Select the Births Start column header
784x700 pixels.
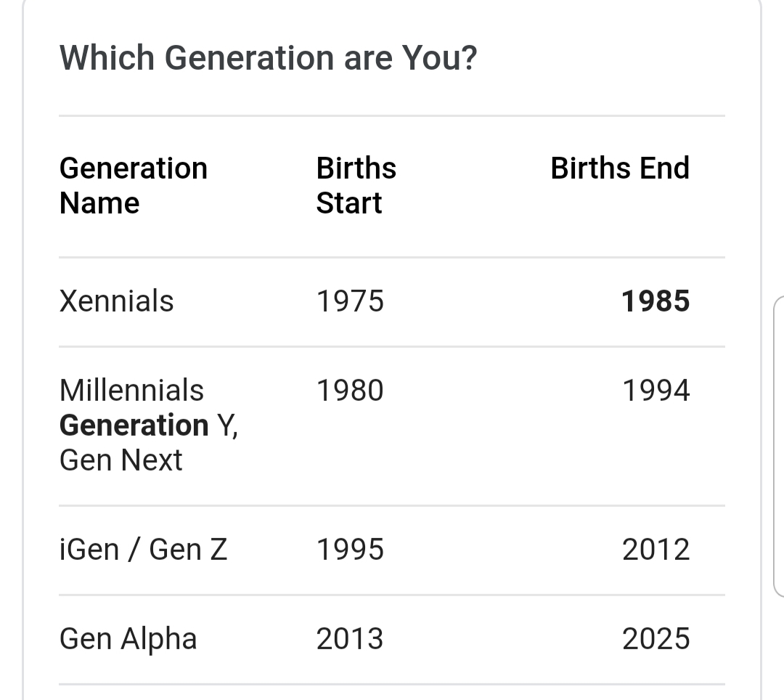(x=356, y=185)
